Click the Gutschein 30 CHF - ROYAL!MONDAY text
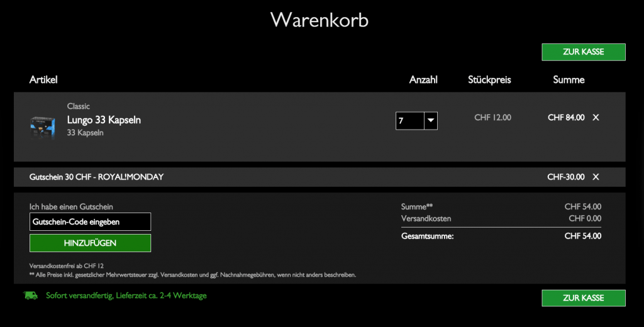The width and height of the screenshot is (644, 327). tap(96, 177)
